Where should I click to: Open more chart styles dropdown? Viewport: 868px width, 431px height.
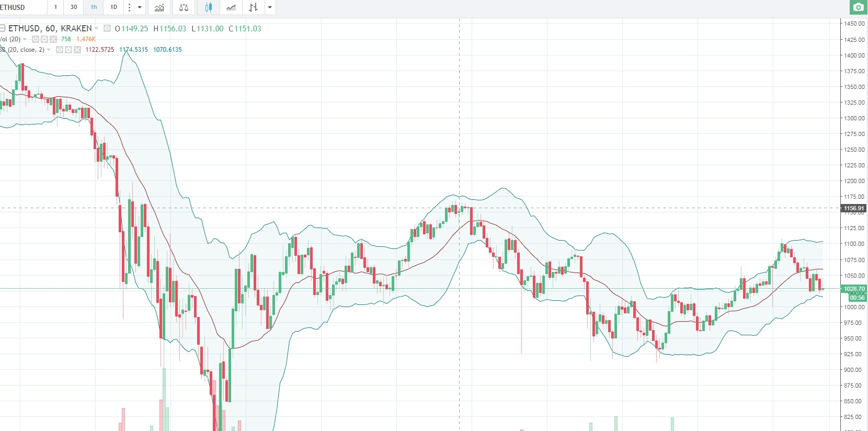[x=270, y=7]
